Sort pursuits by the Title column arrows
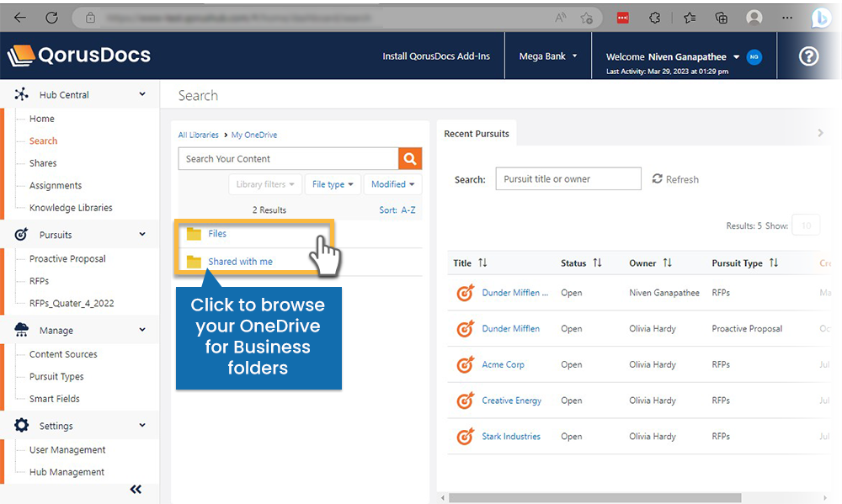842x504 pixels. click(x=482, y=263)
